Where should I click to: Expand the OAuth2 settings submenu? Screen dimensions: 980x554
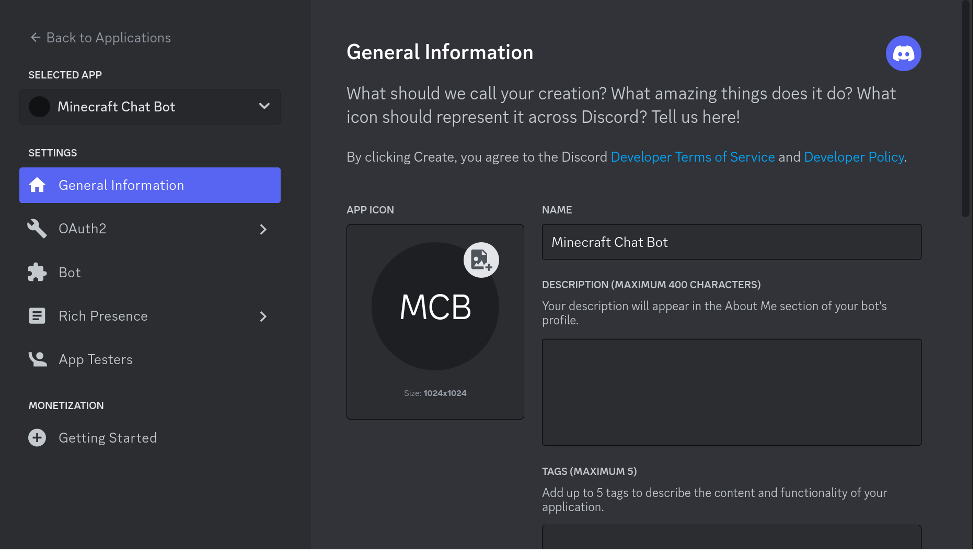pos(263,229)
